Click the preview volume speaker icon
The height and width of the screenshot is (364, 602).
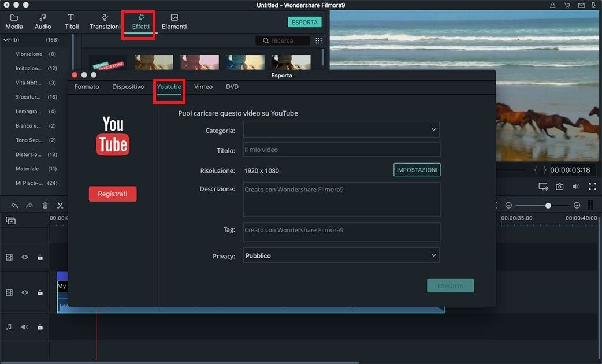[x=576, y=187]
